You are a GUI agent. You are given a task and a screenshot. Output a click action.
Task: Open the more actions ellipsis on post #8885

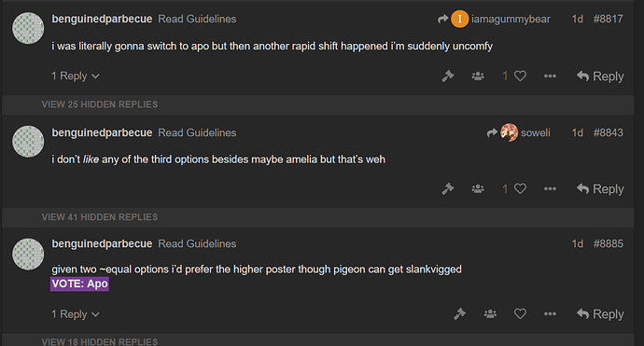pos(550,314)
